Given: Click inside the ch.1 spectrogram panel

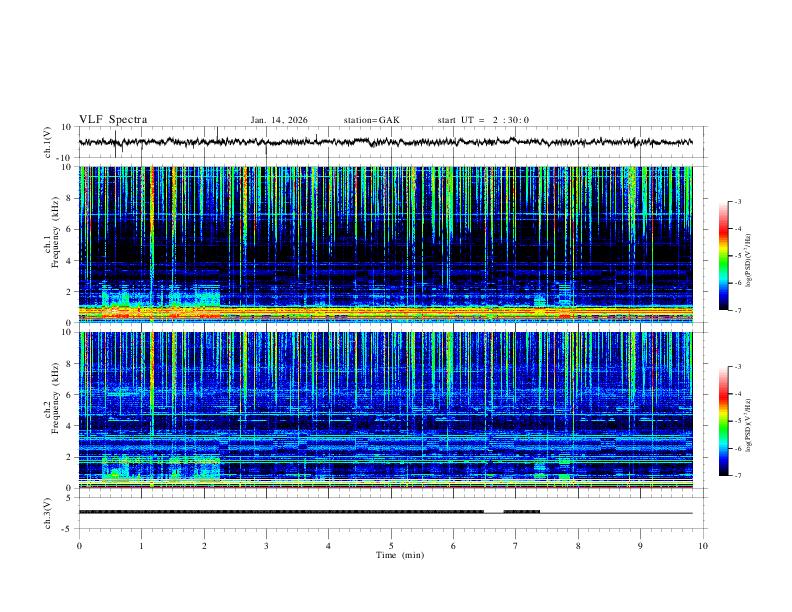Looking at the screenshot, I should click(x=385, y=244).
